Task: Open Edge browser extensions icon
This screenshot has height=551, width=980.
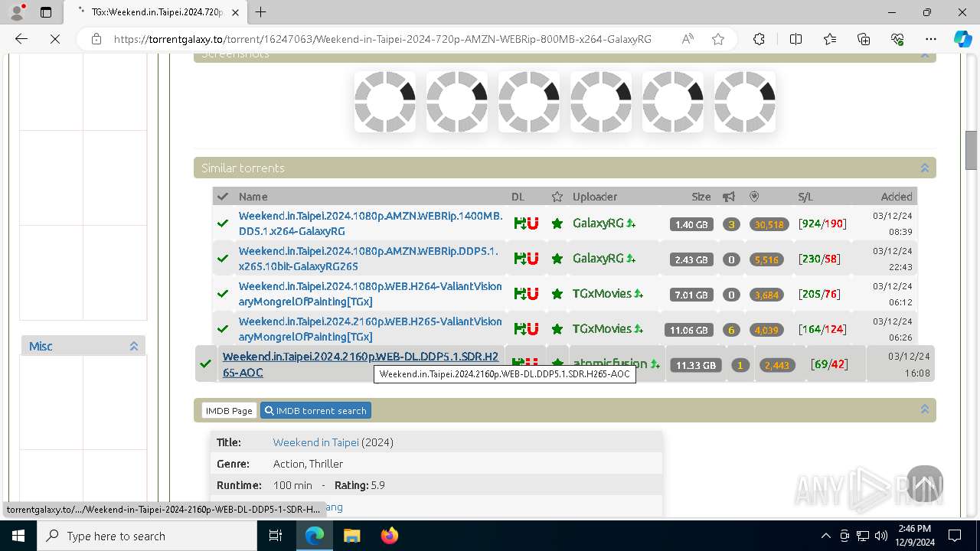Action: click(x=759, y=39)
